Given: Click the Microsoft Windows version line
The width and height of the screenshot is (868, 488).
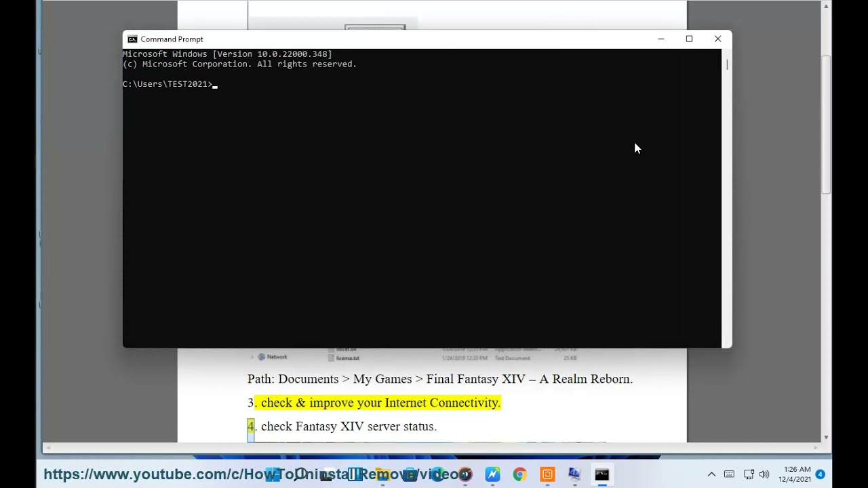Looking at the screenshot, I should (x=227, y=54).
